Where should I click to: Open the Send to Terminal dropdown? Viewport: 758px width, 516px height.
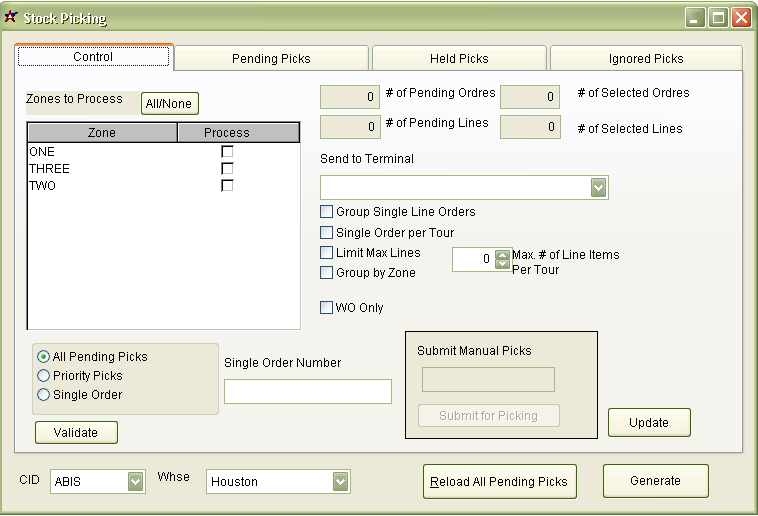(598, 188)
